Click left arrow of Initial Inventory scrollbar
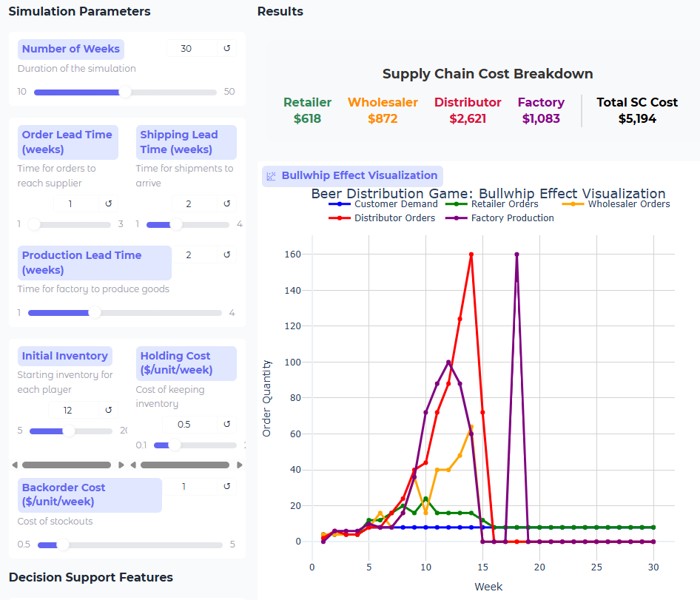Viewport: 700px width, 600px height. [15, 465]
